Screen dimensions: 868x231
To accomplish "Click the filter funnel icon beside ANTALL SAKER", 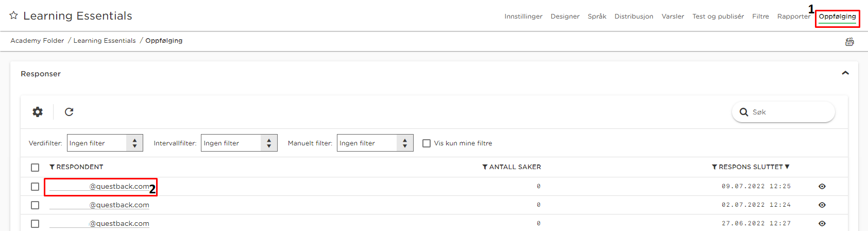I will [485, 167].
